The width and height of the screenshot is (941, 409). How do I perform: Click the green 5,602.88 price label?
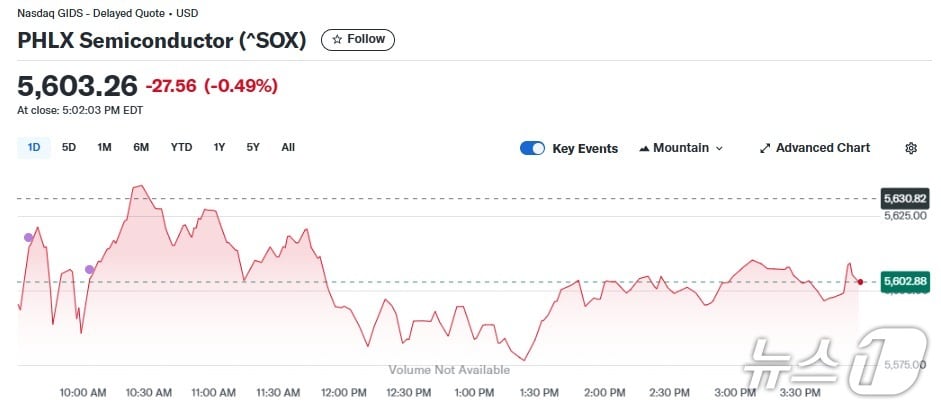[x=904, y=282]
